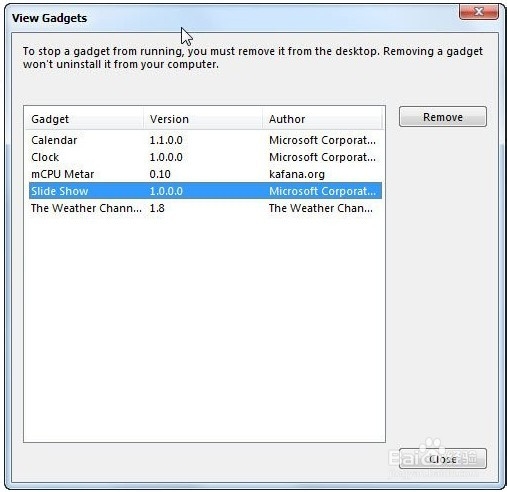Click Calendar's Microsoft Corporation author cell

pos(322,140)
